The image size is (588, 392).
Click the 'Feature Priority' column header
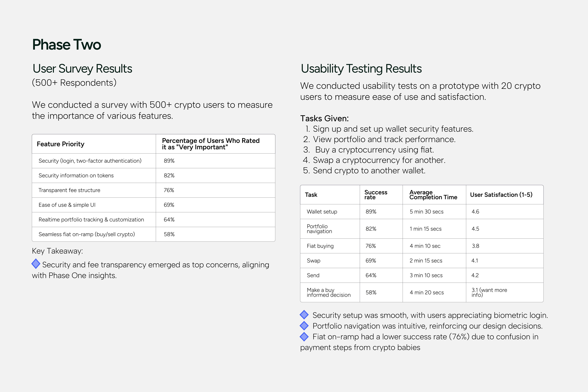pyautogui.click(x=60, y=144)
